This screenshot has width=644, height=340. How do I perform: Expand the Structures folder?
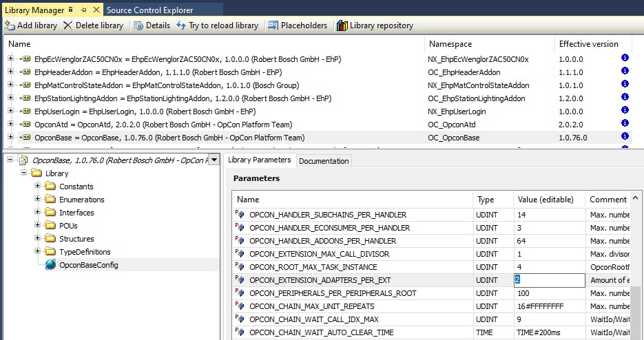tap(38, 238)
